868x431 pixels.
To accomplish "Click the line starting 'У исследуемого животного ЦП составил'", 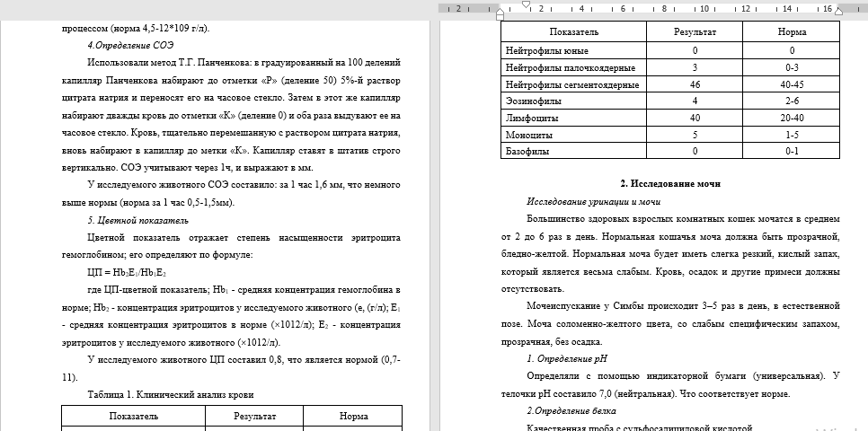I will point(244,360).
